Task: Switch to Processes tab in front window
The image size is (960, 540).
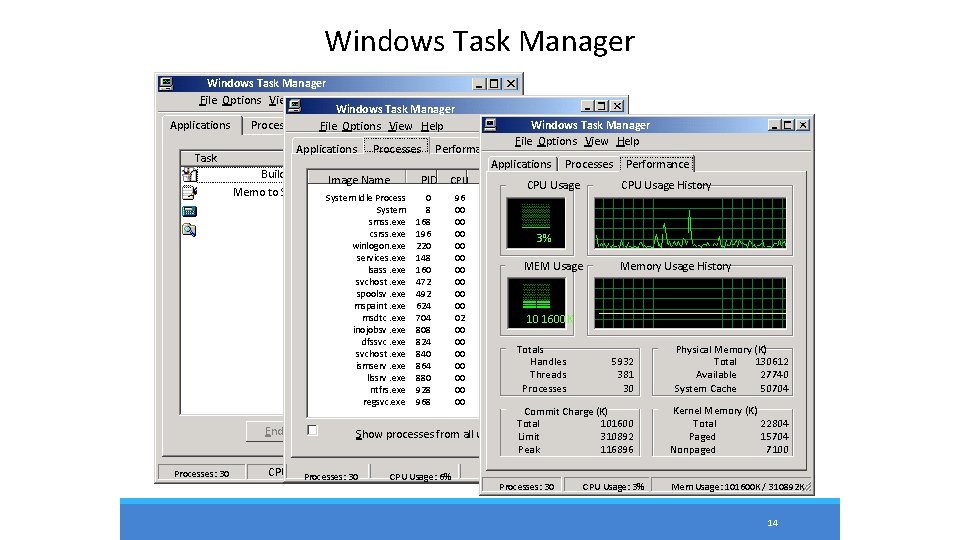Action: pyautogui.click(x=588, y=164)
